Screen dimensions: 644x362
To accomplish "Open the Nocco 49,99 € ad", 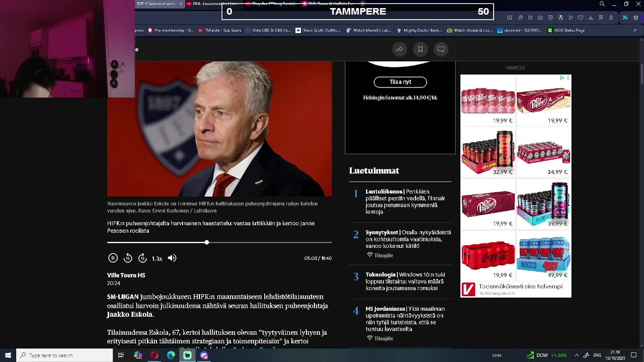I will point(543,255).
